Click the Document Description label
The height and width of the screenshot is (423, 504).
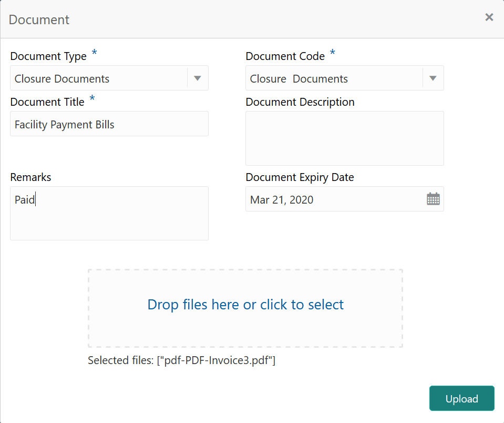[x=300, y=102]
